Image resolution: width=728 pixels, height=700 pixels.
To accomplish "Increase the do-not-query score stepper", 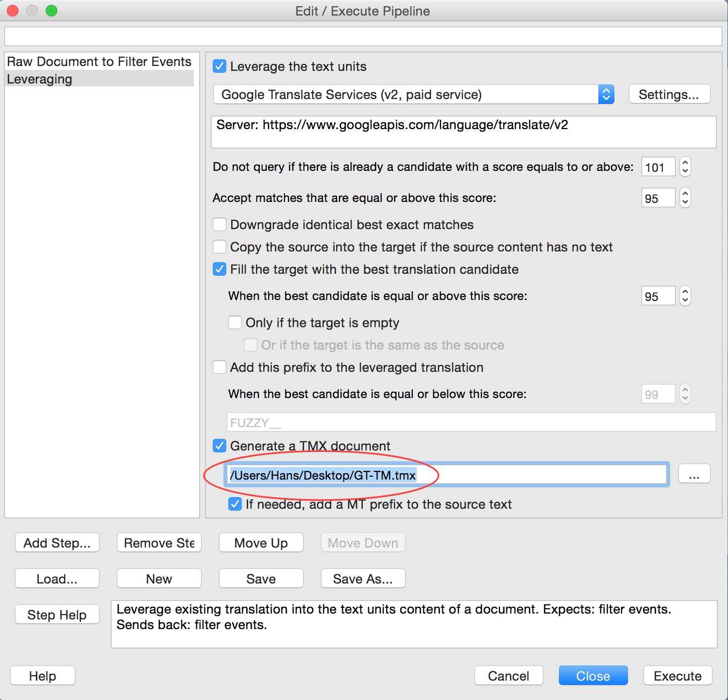I will click(x=685, y=163).
